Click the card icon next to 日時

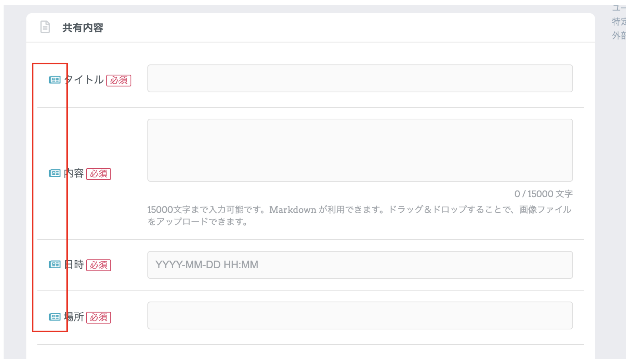coord(55,264)
